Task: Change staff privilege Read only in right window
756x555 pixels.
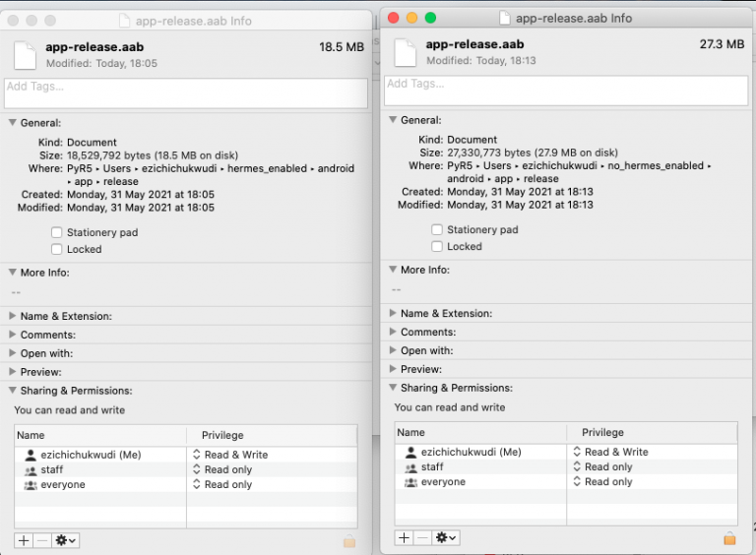Action: (603, 466)
